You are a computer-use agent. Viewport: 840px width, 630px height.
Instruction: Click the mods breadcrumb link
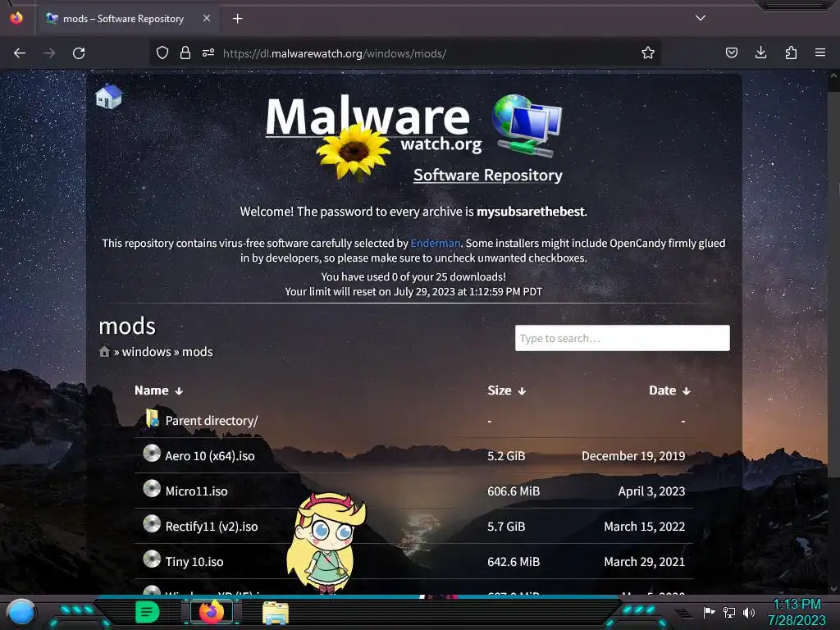tap(197, 352)
